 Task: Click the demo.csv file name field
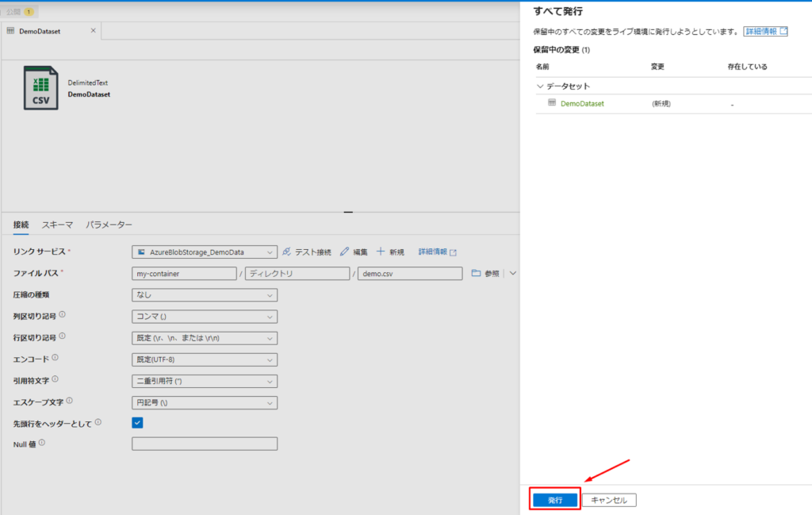click(409, 273)
